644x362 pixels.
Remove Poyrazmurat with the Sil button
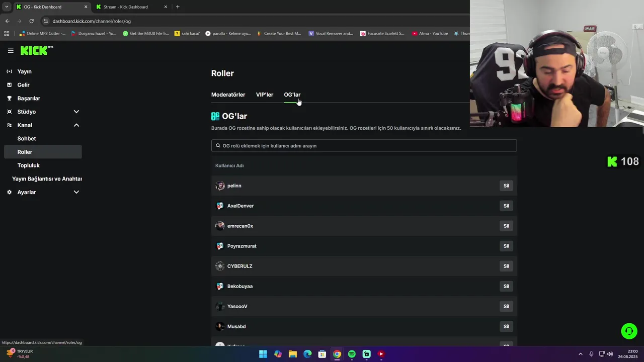tap(506, 246)
